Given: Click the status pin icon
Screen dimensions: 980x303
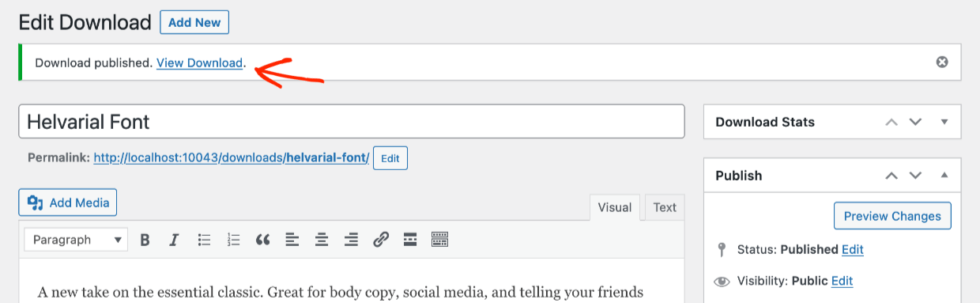Looking at the screenshot, I should [721, 250].
